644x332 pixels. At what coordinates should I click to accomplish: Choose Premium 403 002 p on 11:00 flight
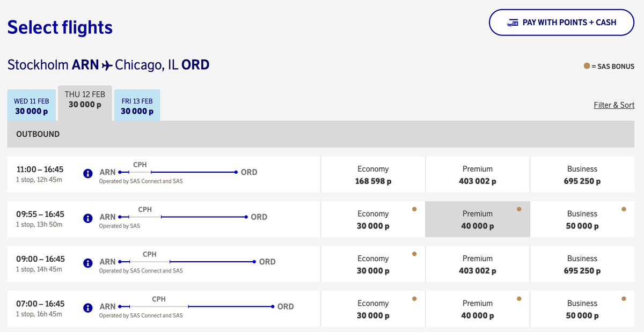pos(478,175)
